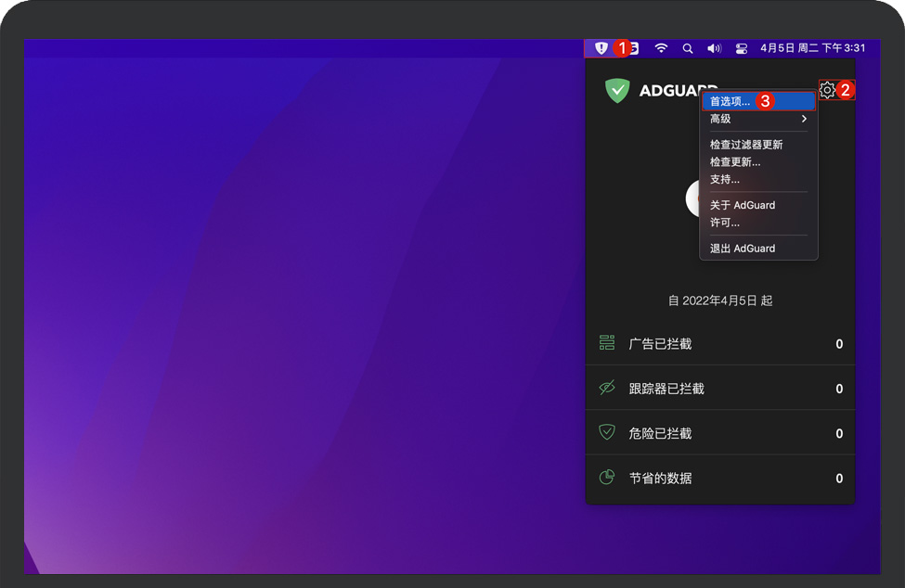Open the Wi-Fi menu bar icon
The image size is (905, 588).
[x=660, y=47]
